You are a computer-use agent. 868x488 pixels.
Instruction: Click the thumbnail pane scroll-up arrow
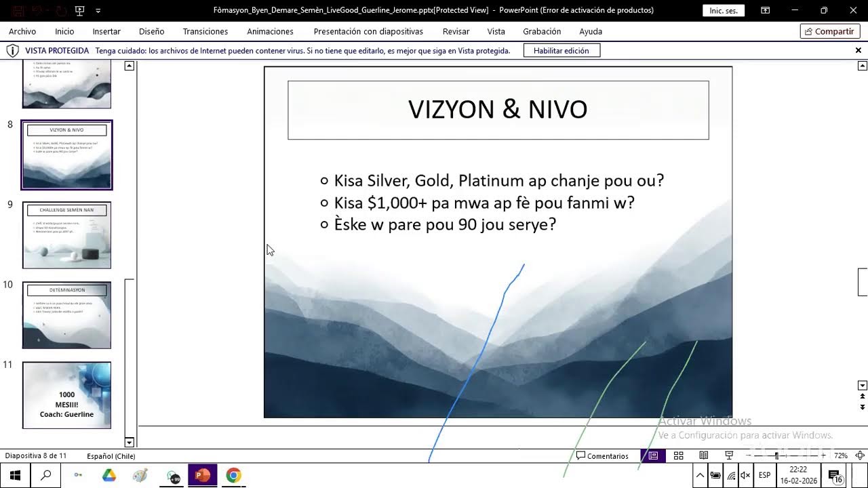[x=130, y=66]
